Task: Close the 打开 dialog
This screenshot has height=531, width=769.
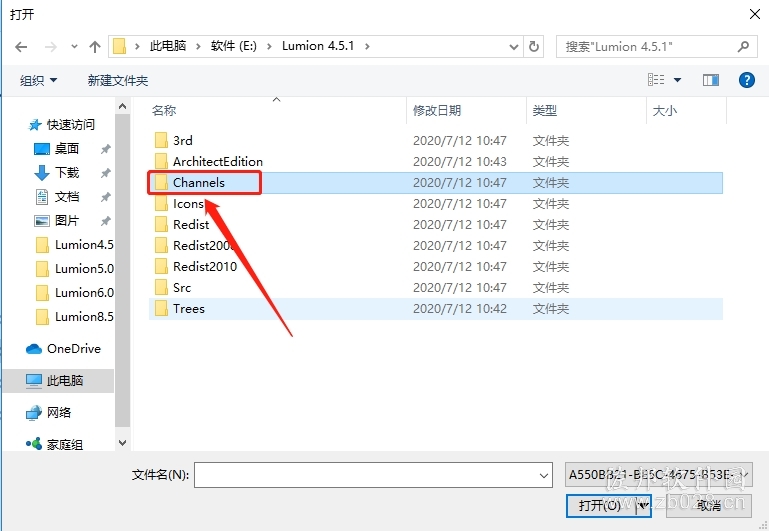Action: 755,14
